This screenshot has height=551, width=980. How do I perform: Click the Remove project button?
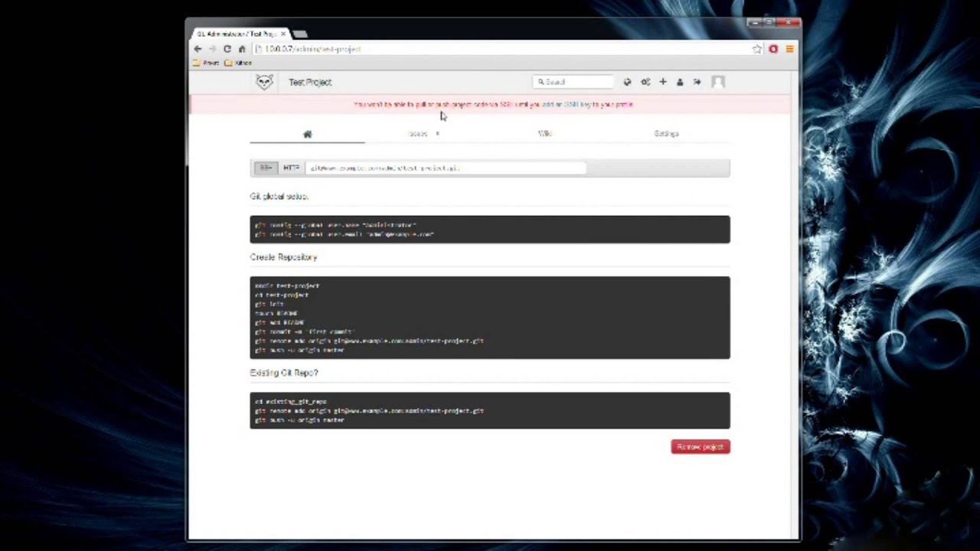701,447
